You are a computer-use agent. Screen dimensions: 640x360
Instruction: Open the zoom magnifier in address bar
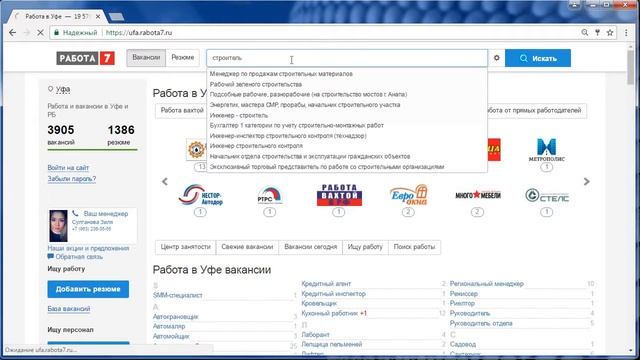click(584, 33)
